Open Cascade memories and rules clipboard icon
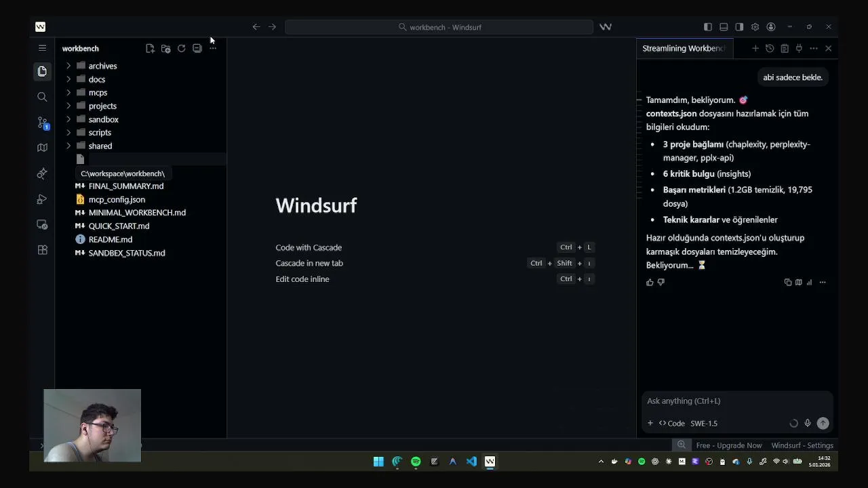The width and height of the screenshot is (868, 488). pyautogui.click(x=785, y=48)
